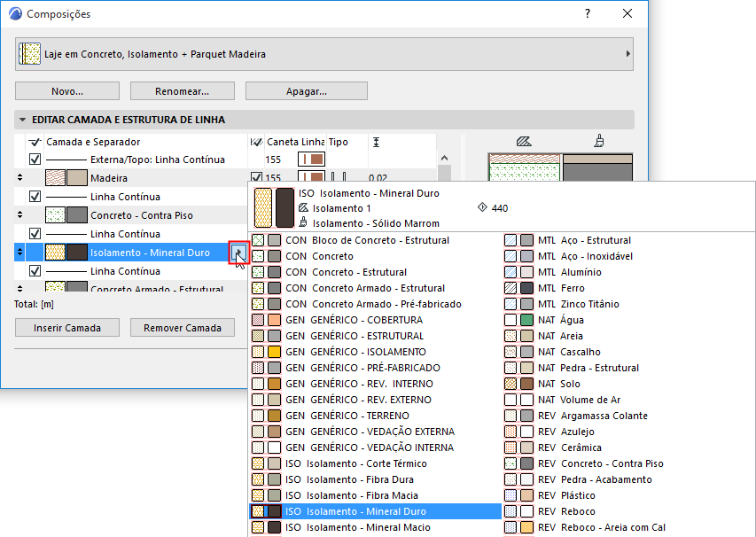This screenshot has height=537, width=756.
Task: Click the thickness column header icon
Action: click(377, 142)
